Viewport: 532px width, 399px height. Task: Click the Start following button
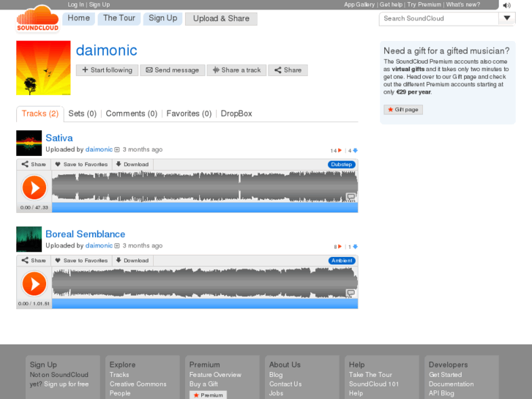(108, 70)
